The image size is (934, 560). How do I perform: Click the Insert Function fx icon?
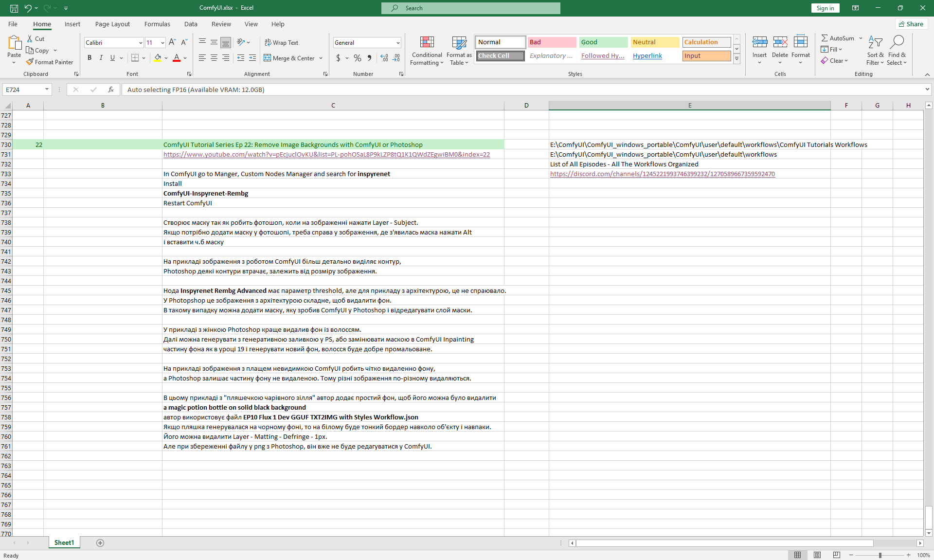(111, 90)
